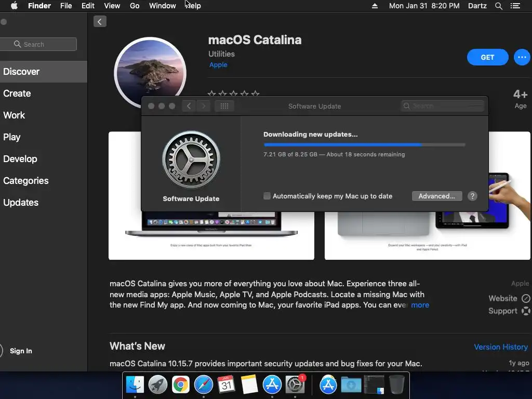Open Spotlight search in menu bar
The width and height of the screenshot is (532, 399).
click(x=498, y=6)
